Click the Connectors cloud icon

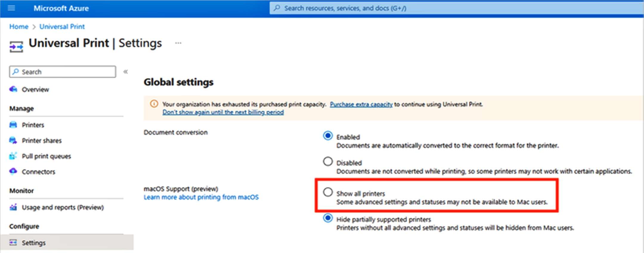point(13,171)
